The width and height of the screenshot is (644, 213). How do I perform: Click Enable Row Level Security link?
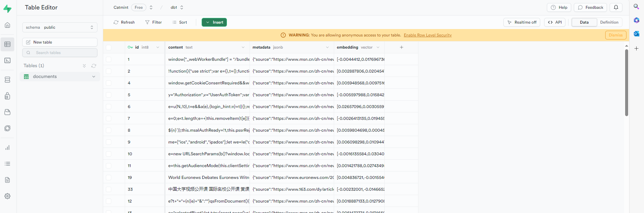tap(428, 35)
